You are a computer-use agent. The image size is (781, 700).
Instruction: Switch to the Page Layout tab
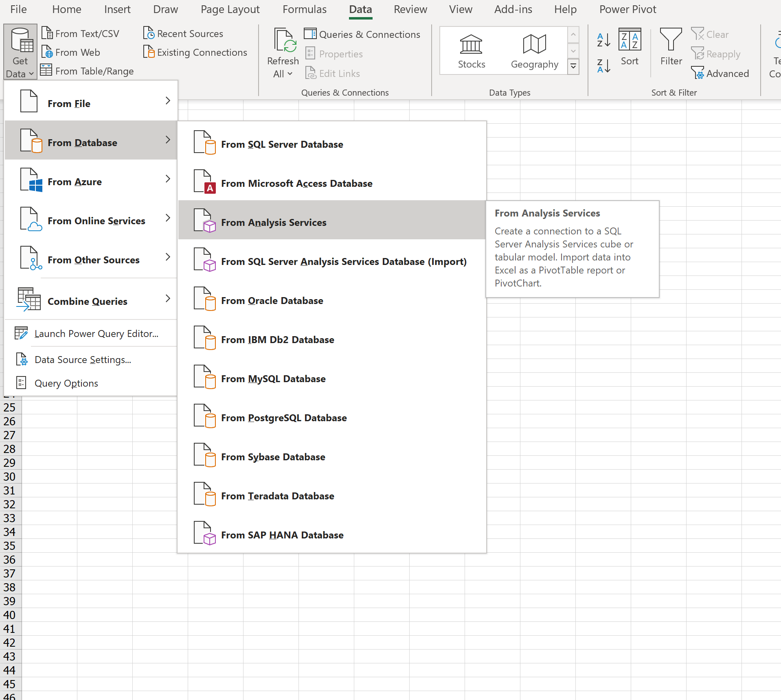click(230, 9)
